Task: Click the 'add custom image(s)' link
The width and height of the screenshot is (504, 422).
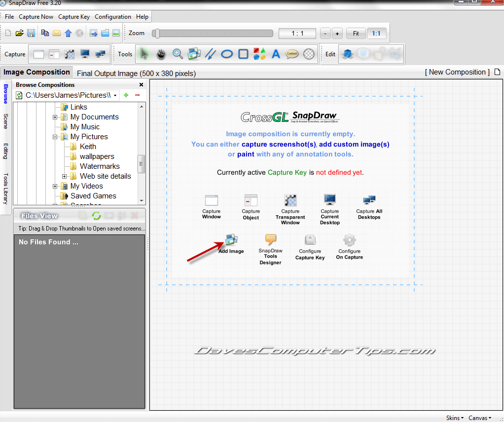Action: click(x=354, y=144)
